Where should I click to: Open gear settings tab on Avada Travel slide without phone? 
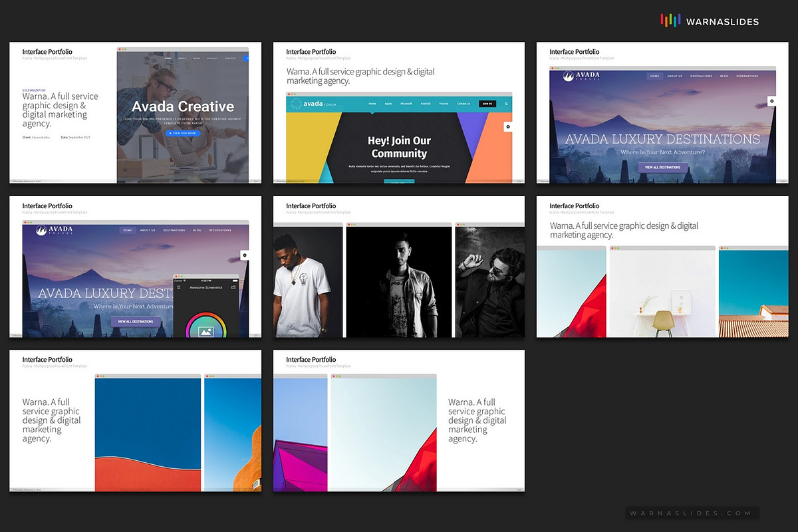[771, 101]
